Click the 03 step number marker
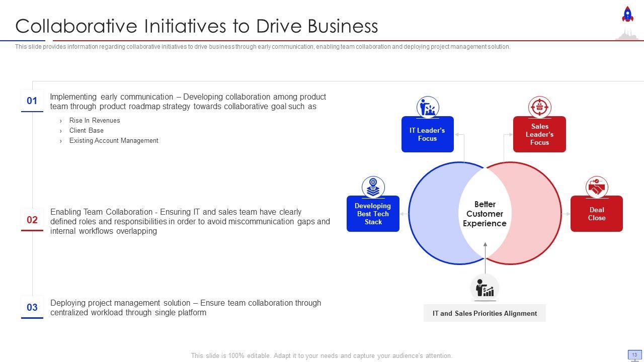Image resolution: width=644 pixels, height=362 pixels. click(32, 307)
